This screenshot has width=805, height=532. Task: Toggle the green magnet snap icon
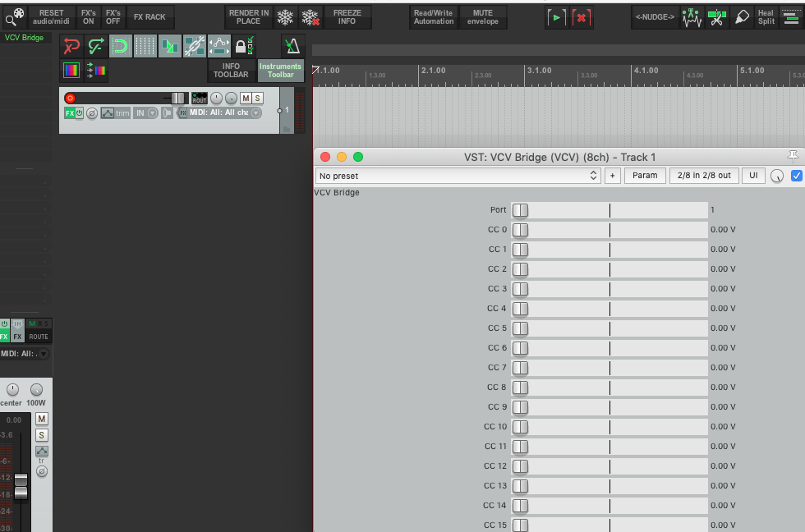pos(120,46)
